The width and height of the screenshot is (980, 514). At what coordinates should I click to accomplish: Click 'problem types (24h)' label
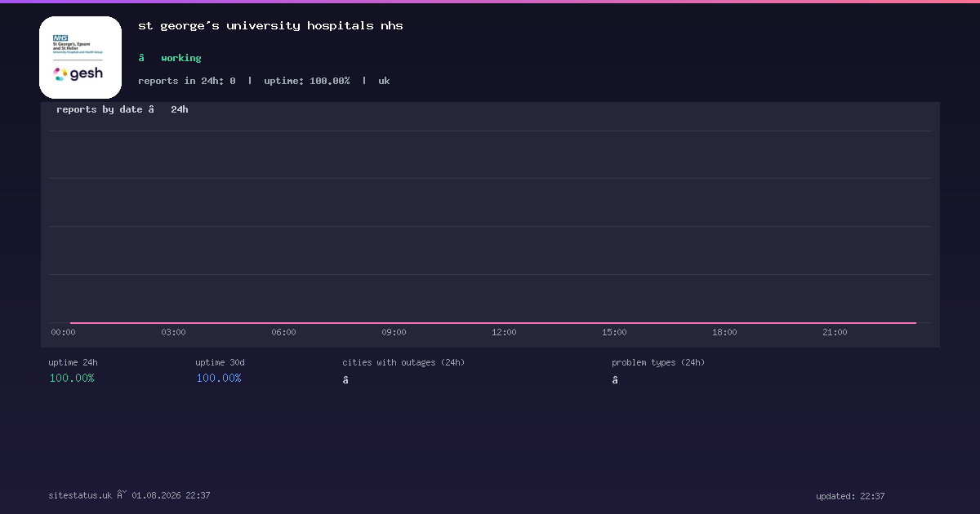coord(658,362)
